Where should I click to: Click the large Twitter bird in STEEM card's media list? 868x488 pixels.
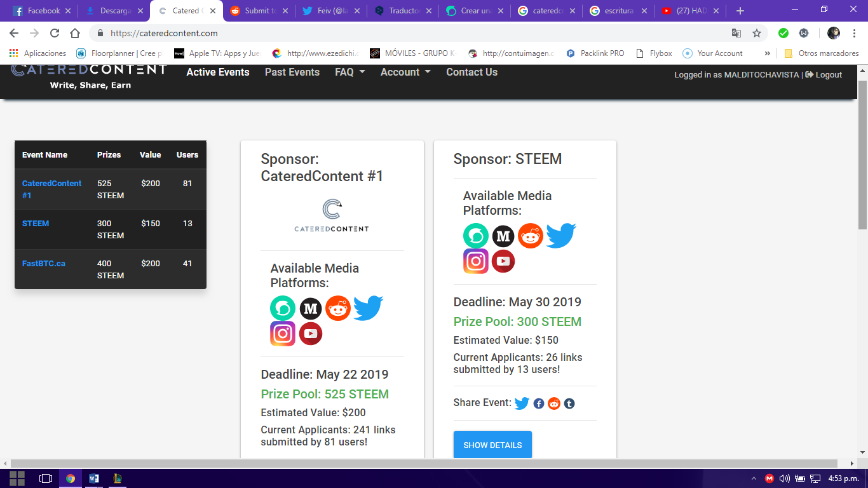coord(561,236)
